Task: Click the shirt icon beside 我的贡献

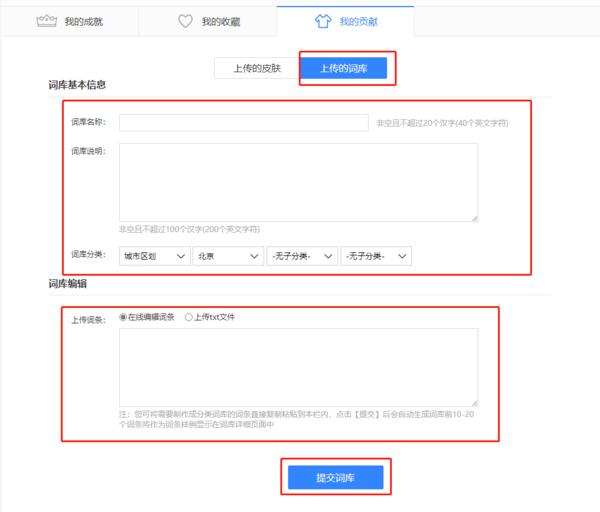Action: tap(322, 20)
